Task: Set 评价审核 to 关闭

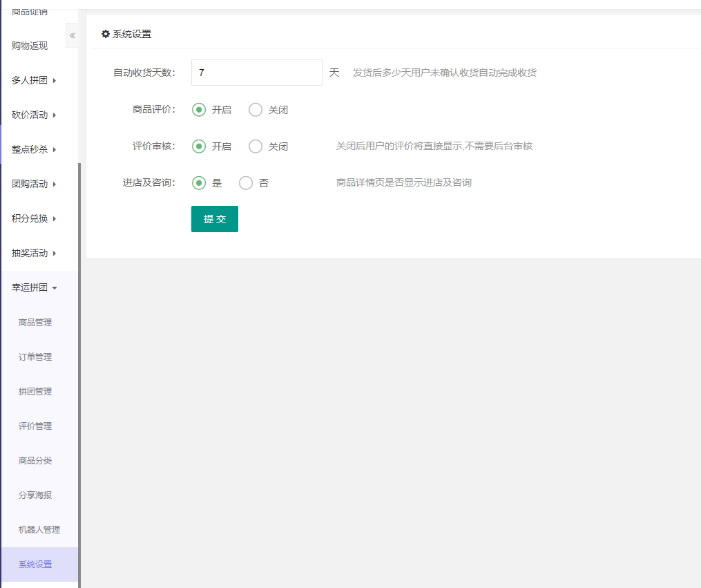Action: 256,146
